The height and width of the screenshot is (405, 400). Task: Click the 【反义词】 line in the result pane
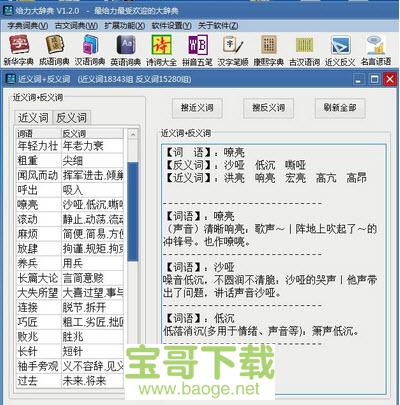(x=235, y=165)
